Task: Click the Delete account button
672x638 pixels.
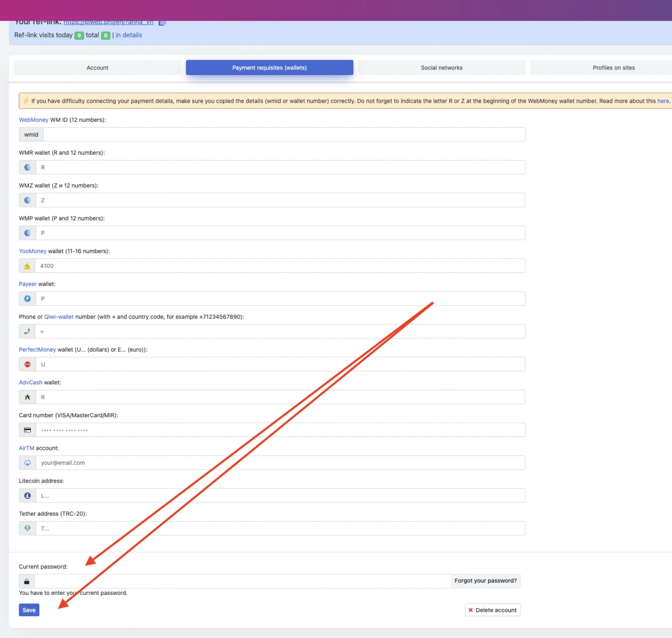Action: [x=492, y=610]
